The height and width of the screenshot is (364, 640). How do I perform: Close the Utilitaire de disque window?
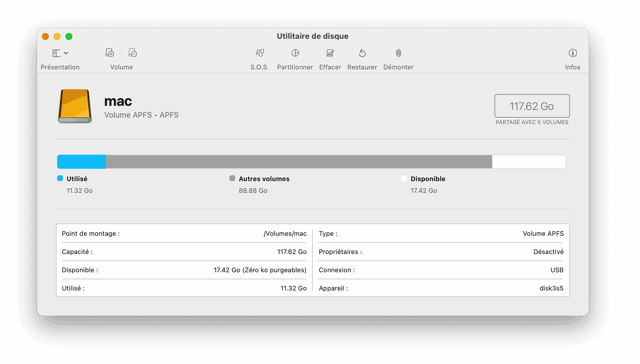(45, 36)
